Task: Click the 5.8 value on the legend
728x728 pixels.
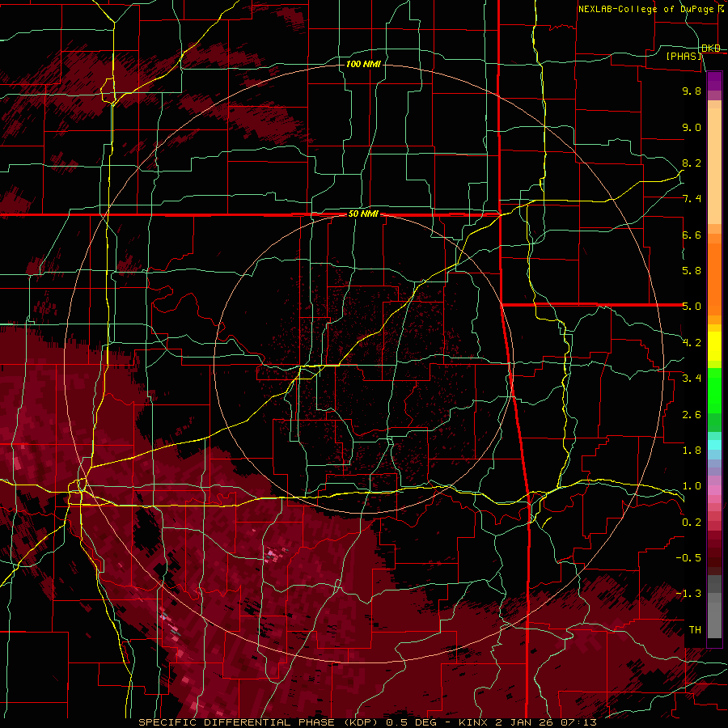Action: (x=692, y=271)
